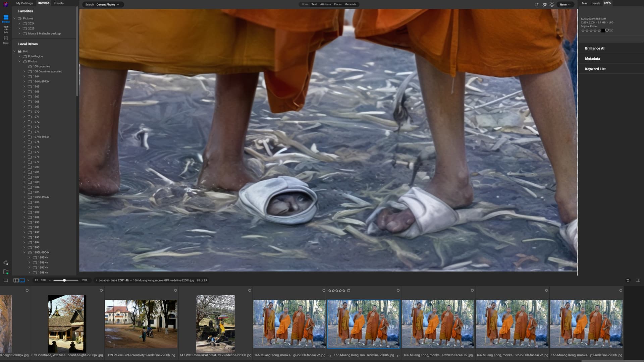Viewport: 644px width, 362px height.
Task: Favorite the 129 Pakse thumbnail with heart
Action: (175, 291)
